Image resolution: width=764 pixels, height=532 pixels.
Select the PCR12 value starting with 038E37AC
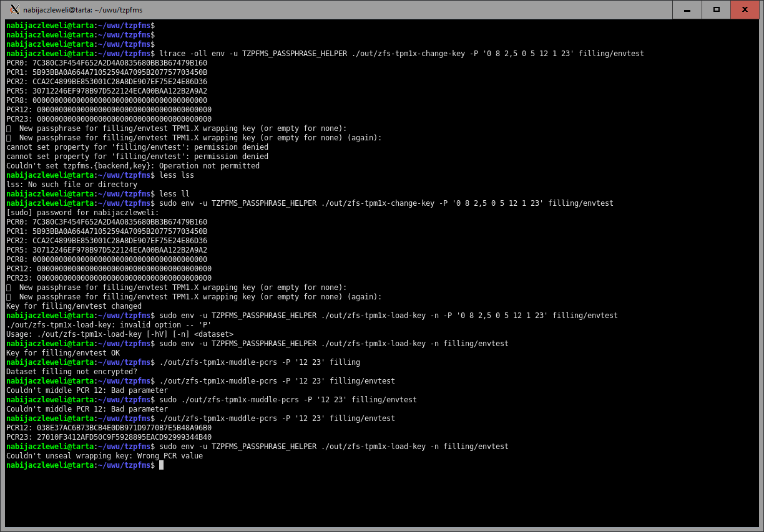[124, 428]
